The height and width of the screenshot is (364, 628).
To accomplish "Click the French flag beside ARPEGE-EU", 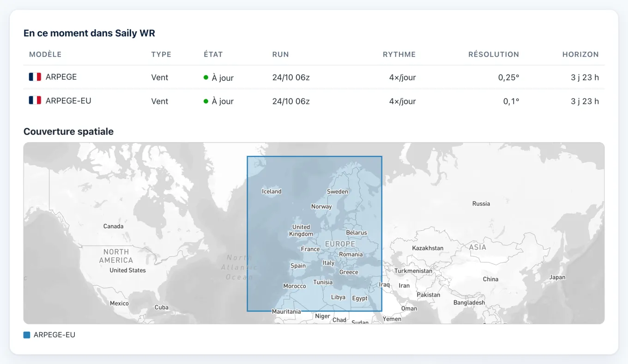I will point(35,100).
